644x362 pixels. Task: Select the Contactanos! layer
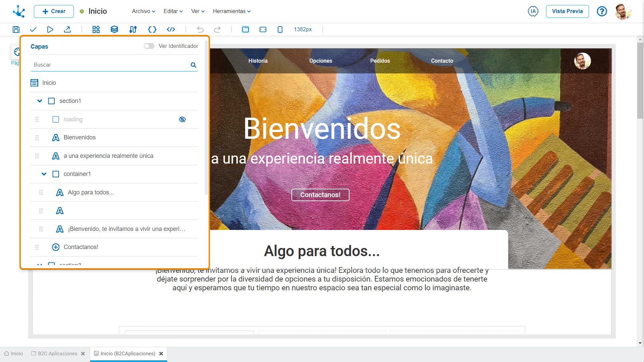(114, 247)
